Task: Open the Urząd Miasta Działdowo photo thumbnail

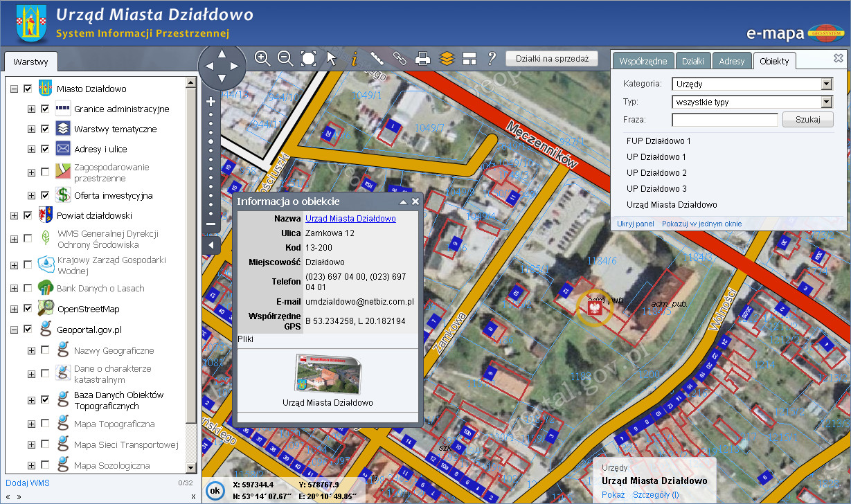Action: 328,374
